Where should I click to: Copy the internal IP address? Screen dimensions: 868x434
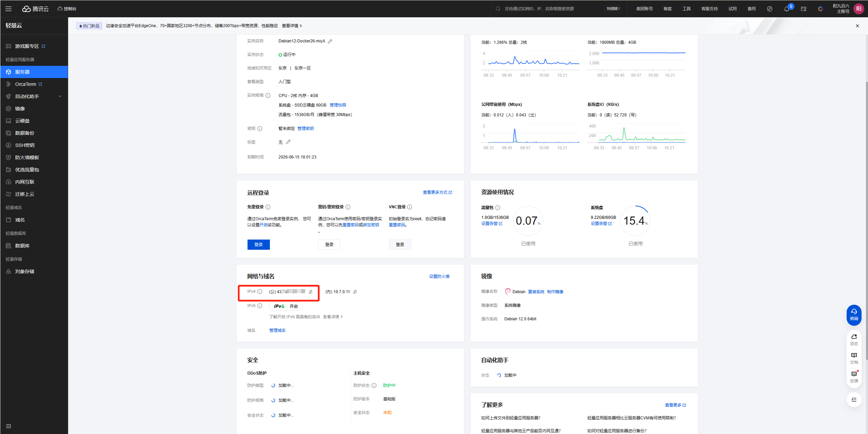(355, 291)
